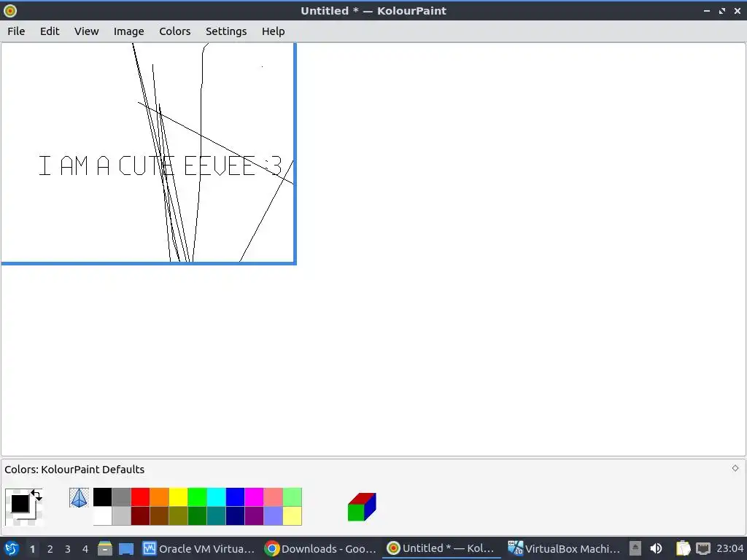Open the Help menu

point(273,31)
